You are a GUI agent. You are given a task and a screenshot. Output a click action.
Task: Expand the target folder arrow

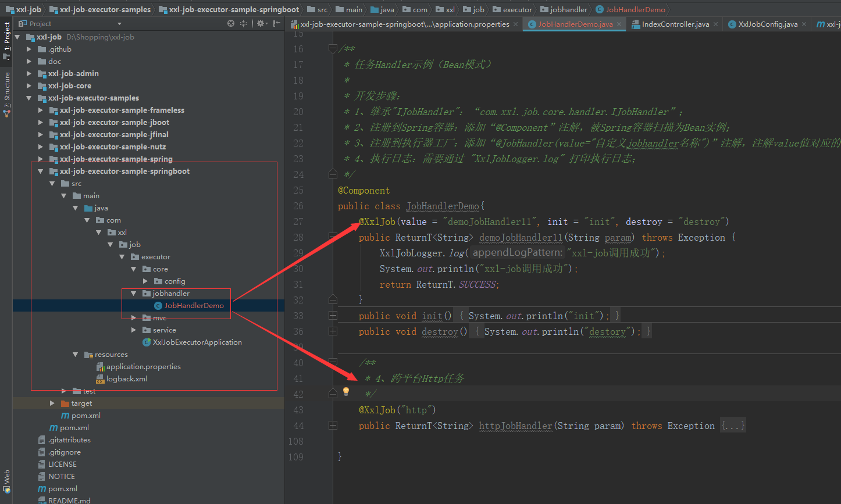click(x=52, y=403)
